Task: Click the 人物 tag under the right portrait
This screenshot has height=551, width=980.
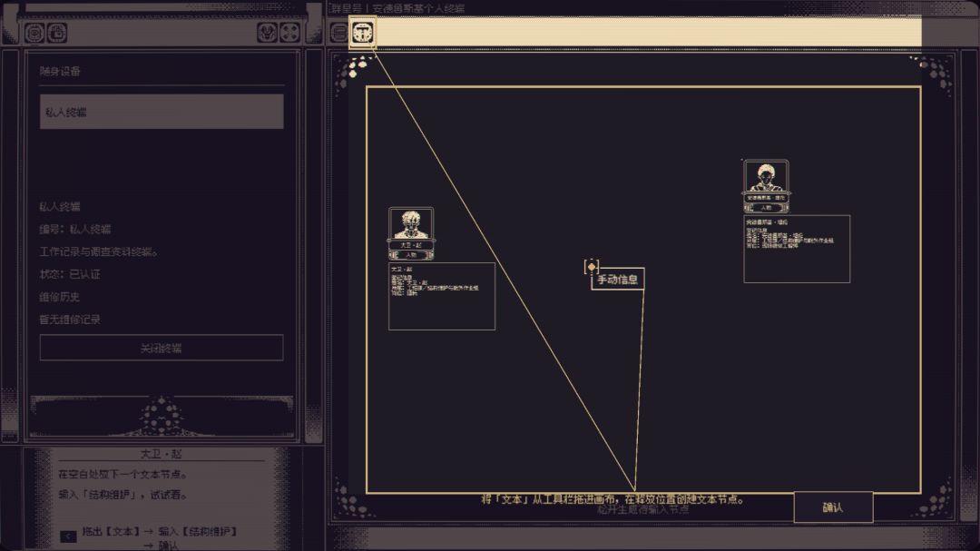Action: click(766, 208)
